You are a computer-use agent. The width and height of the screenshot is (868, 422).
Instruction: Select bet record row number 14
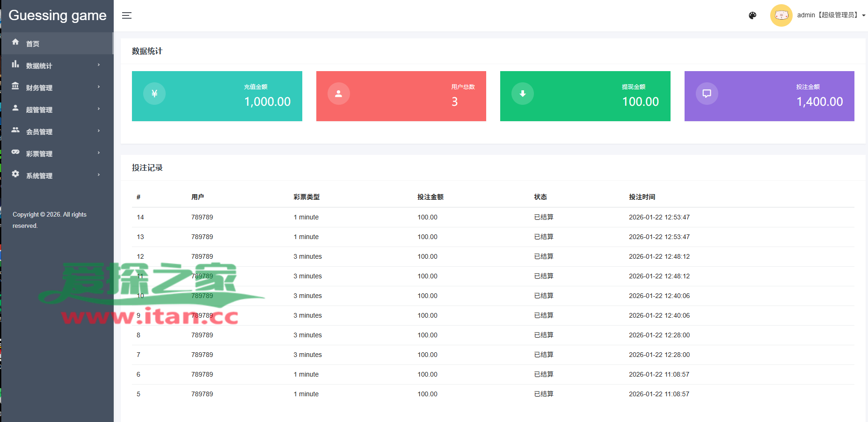[140, 217]
